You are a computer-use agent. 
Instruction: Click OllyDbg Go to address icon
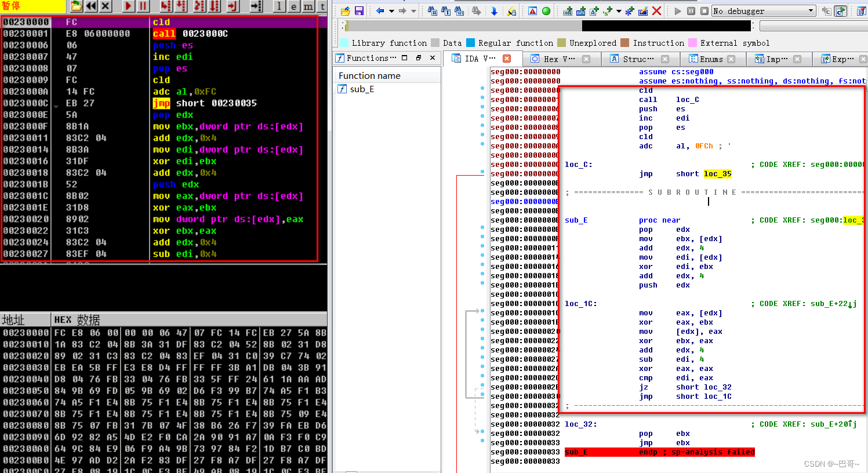pyautogui.click(x=256, y=6)
